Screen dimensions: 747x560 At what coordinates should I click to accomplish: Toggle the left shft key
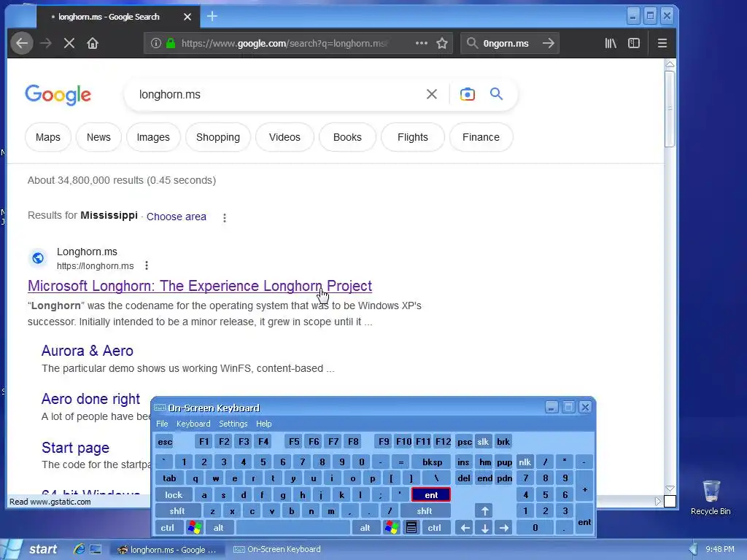[x=177, y=511]
